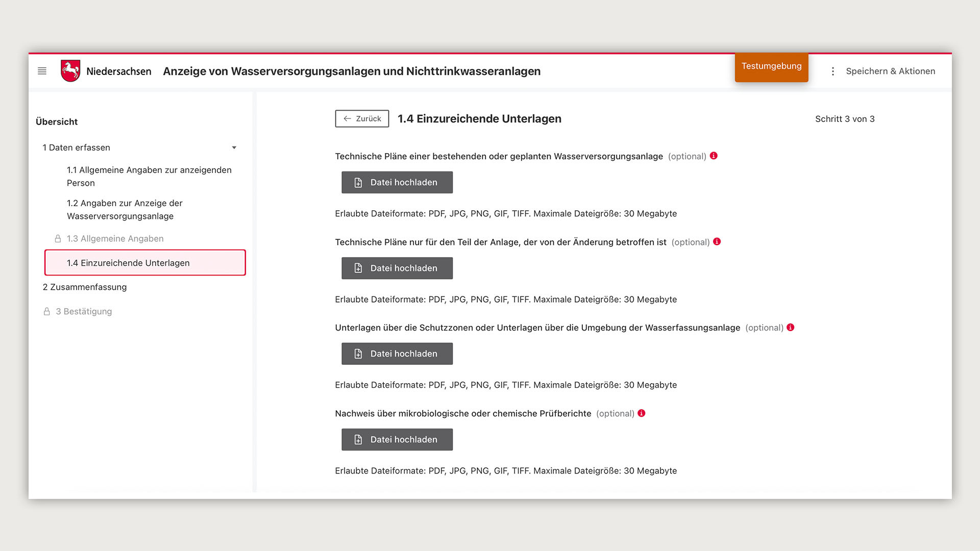Screen dimensions: 980x551
Task: Click lock icon next to 1.3 Allgemeine Angaben
Action: click(58, 239)
